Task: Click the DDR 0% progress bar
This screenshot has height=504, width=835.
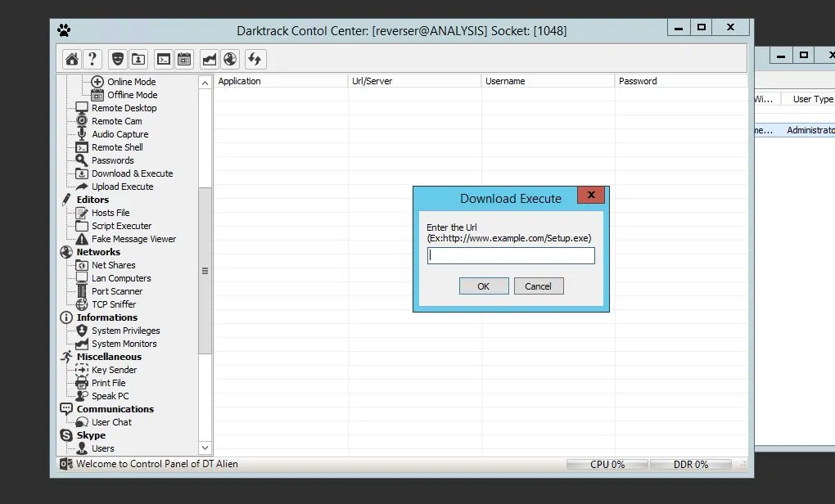Action: [691, 464]
